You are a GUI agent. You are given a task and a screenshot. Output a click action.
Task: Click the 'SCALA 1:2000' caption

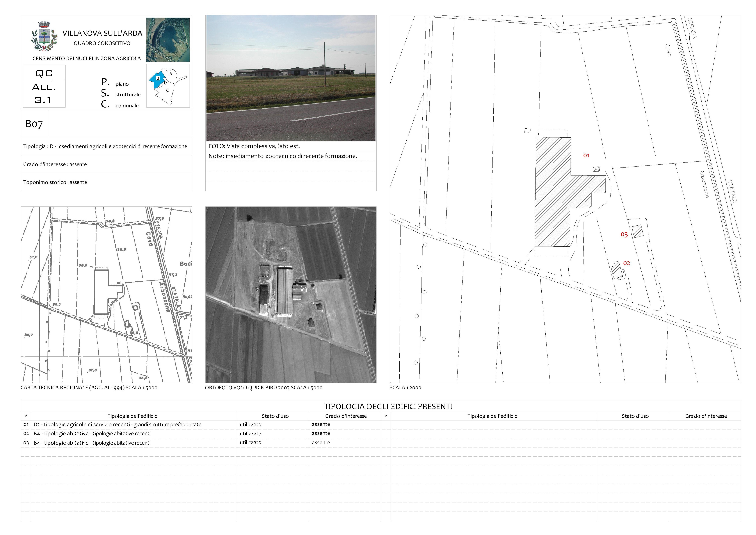point(405,388)
